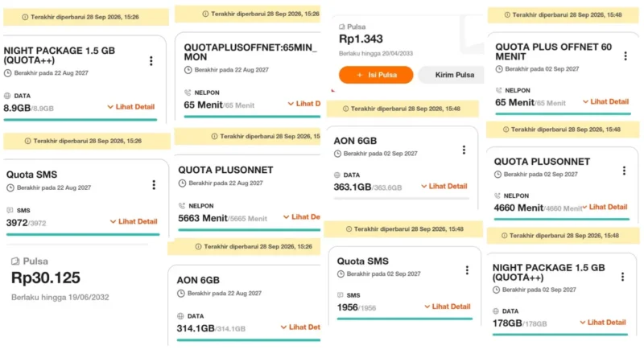Expand Lihat Detail for 5663 Menit PLUSONNET
The height and width of the screenshot is (358, 644).
click(x=302, y=216)
